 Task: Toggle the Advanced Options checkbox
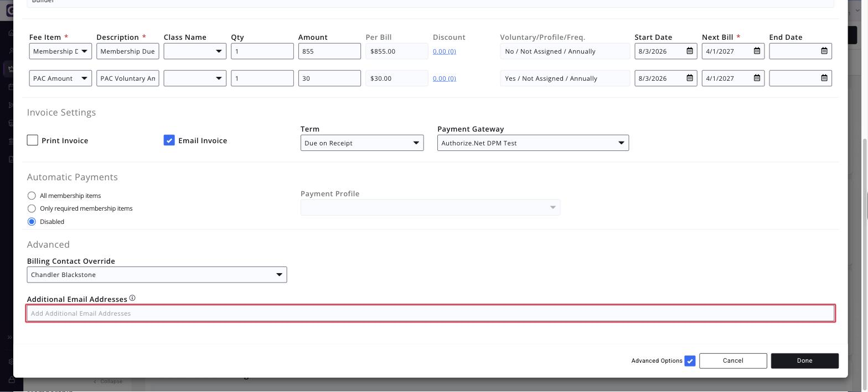pos(690,361)
